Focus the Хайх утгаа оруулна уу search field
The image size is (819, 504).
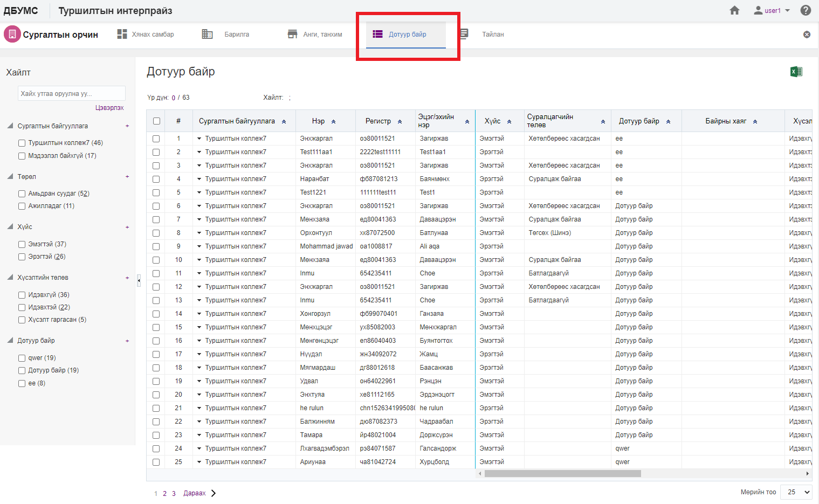coord(72,93)
